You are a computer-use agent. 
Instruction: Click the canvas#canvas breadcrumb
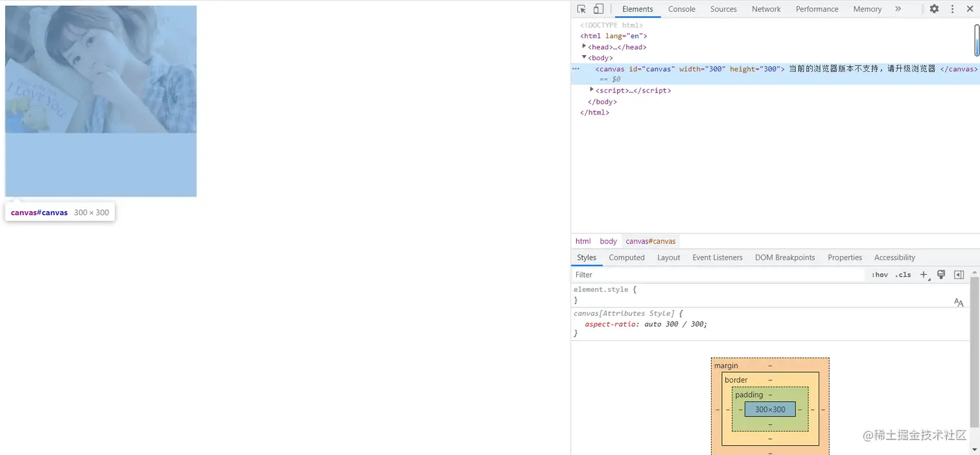point(651,241)
